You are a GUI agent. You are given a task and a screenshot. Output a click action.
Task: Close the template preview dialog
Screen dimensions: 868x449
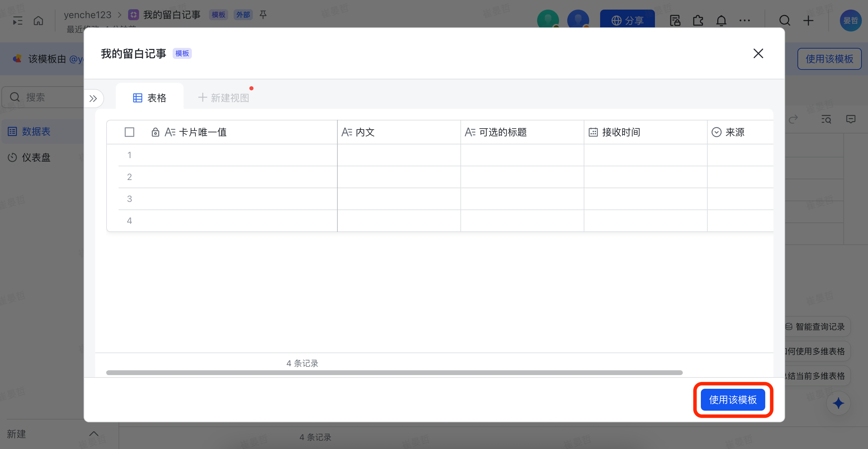click(758, 53)
